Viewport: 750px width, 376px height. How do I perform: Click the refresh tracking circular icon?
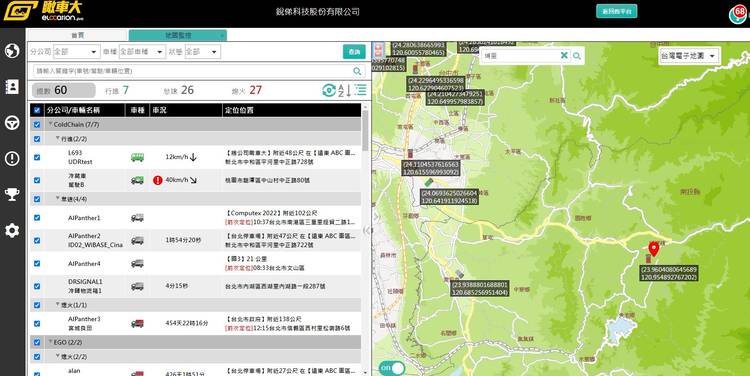(x=329, y=90)
